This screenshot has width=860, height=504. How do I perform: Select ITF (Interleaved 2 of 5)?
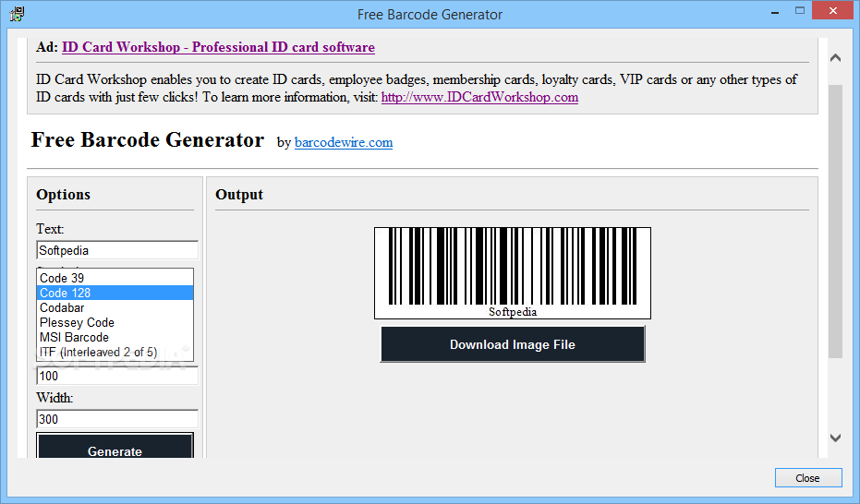point(115,352)
